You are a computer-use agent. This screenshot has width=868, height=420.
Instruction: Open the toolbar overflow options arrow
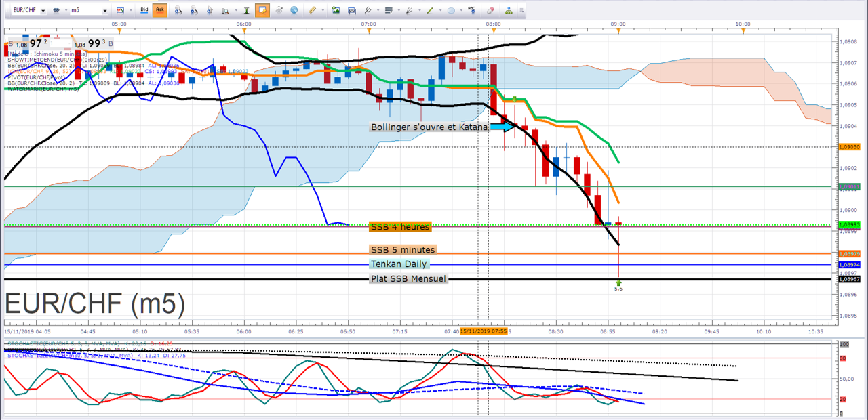click(521, 10)
